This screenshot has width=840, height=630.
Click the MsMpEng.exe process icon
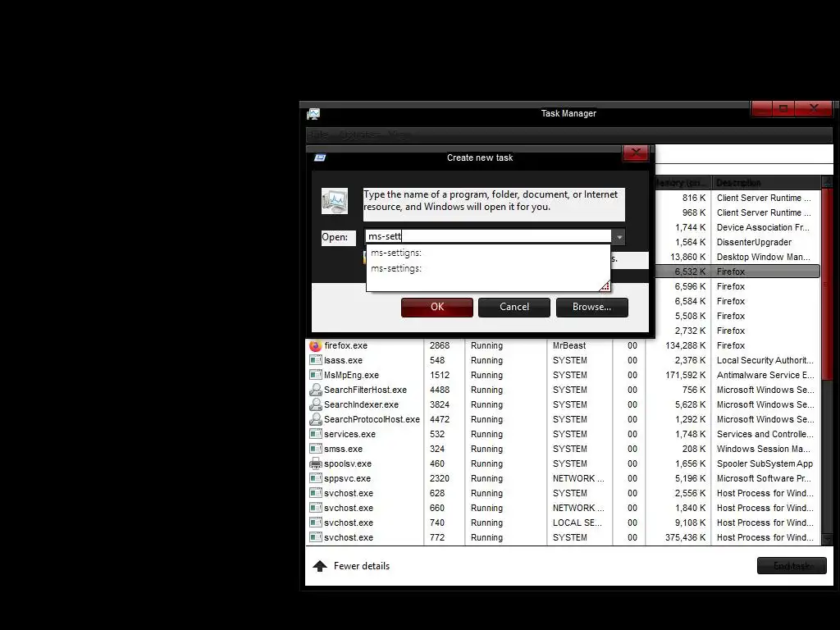[x=316, y=375]
